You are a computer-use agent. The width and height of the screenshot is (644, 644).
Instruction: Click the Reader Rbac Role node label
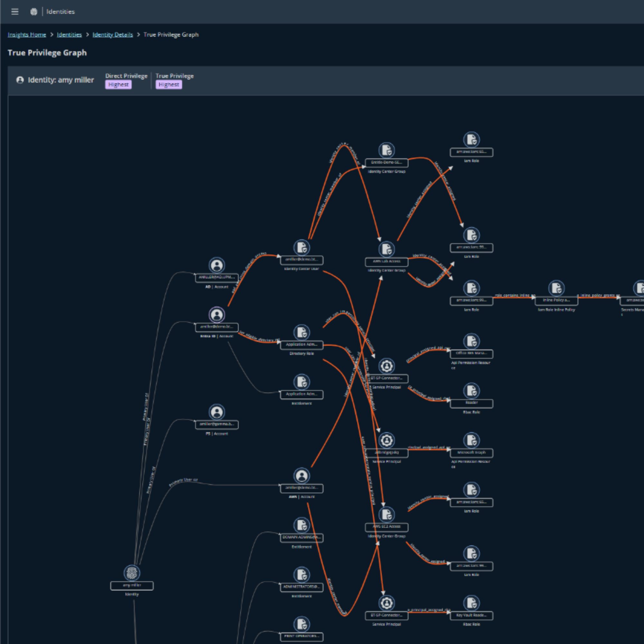click(x=472, y=403)
